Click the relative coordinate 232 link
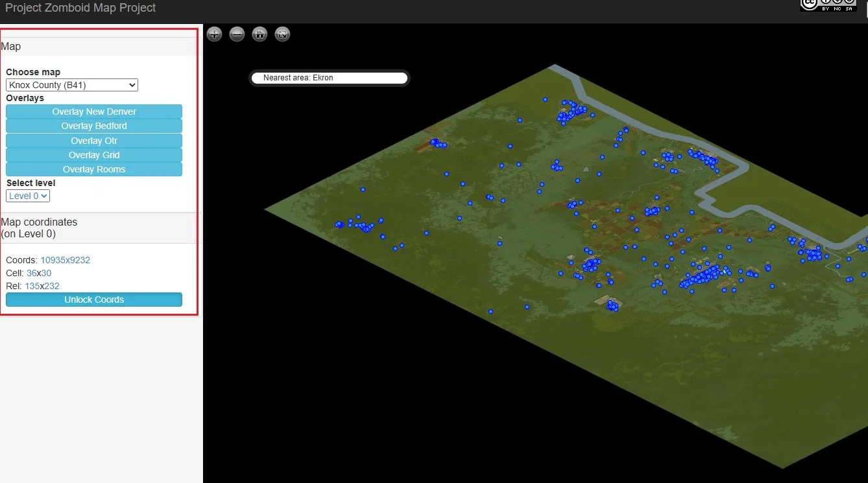The image size is (868, 483). [52, 286]
